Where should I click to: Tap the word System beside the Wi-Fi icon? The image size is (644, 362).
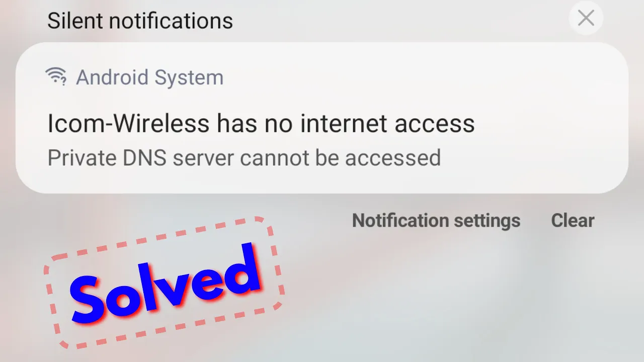(x=189, y=77)
